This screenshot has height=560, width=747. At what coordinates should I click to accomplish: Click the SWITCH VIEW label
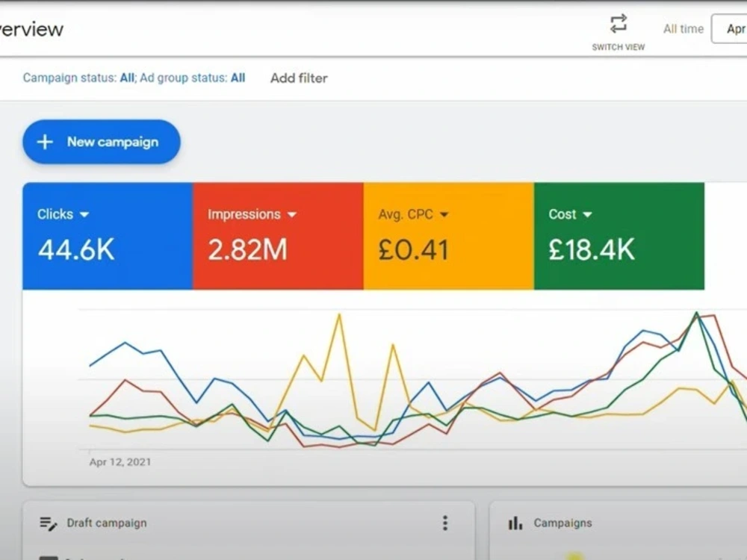pos(618,47)
